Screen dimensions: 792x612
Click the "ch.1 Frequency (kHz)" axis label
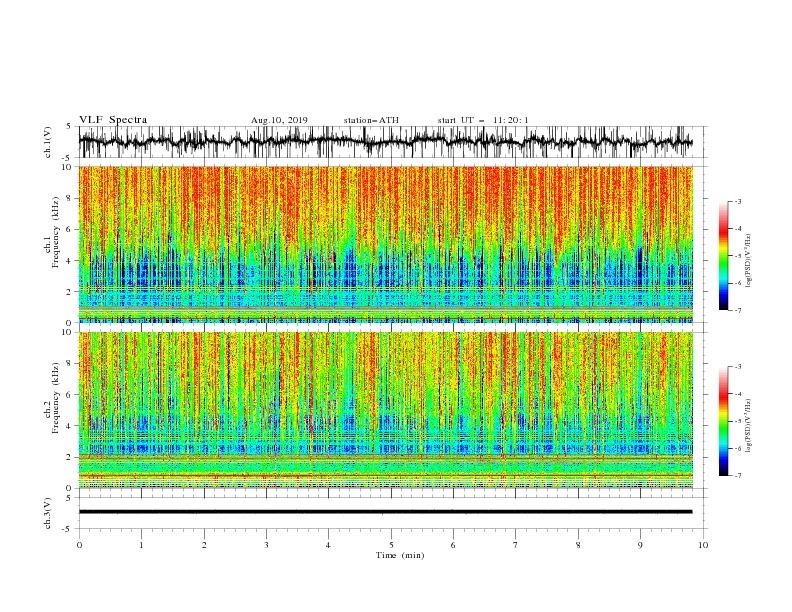pyautogui.click(x=52, y=232)
